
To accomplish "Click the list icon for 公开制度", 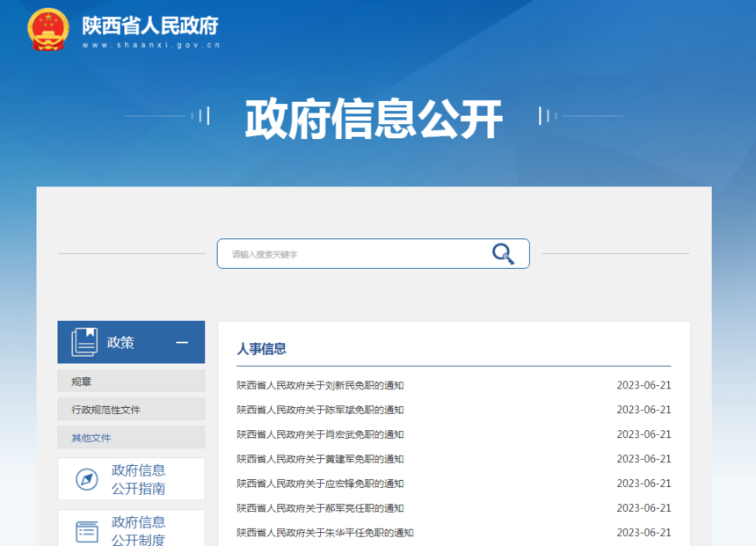I will tap(87, 532).
